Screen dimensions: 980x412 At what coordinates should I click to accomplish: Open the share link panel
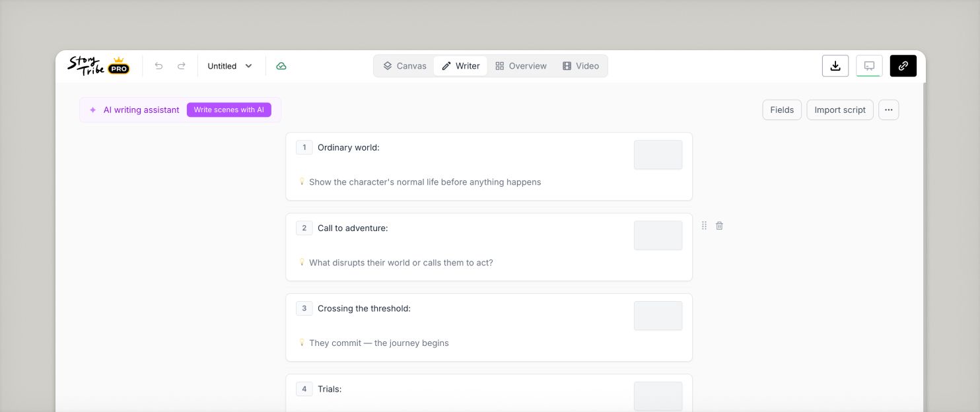pyautogui.click(x=903, y=65)
